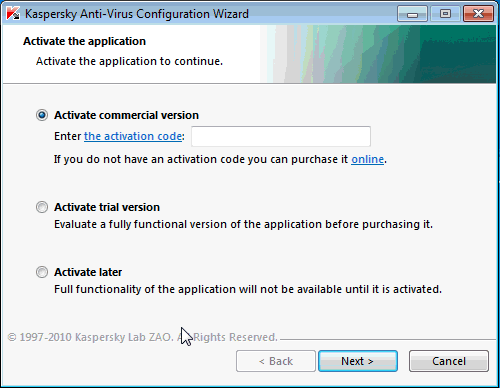Click the Kaspersky logo icon in title bar
The image size is (500, 388).
click(x=13, y=14)
